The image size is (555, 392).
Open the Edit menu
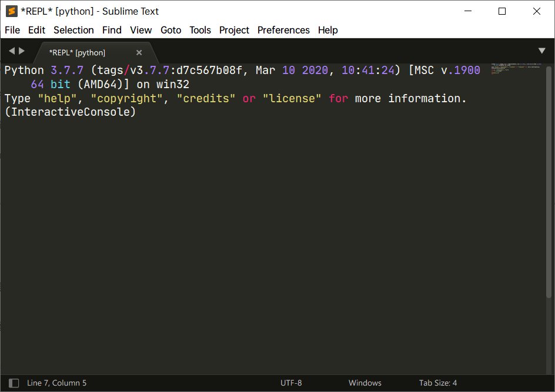(36, 30)
